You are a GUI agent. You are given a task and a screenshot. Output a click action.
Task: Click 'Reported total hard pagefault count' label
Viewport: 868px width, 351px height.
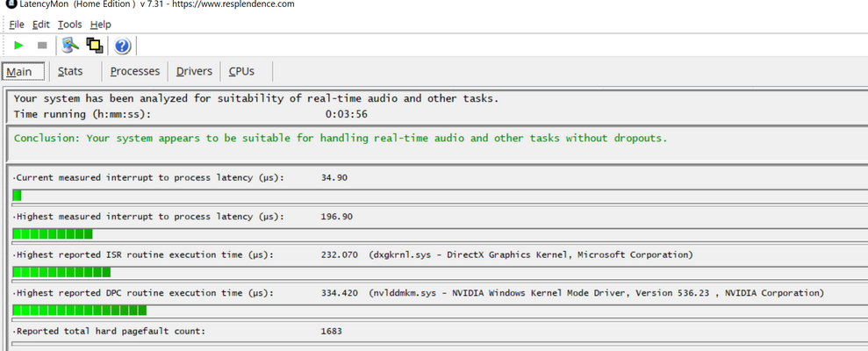click(109, 331)
